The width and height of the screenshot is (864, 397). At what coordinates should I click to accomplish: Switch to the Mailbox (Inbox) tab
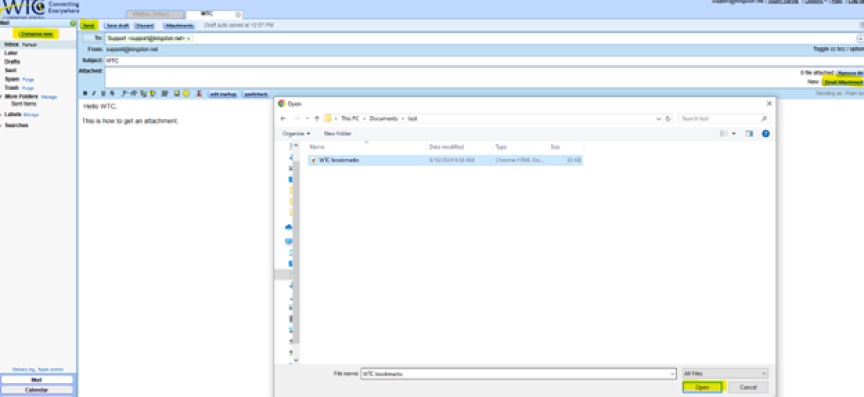[x=155, y=14]
